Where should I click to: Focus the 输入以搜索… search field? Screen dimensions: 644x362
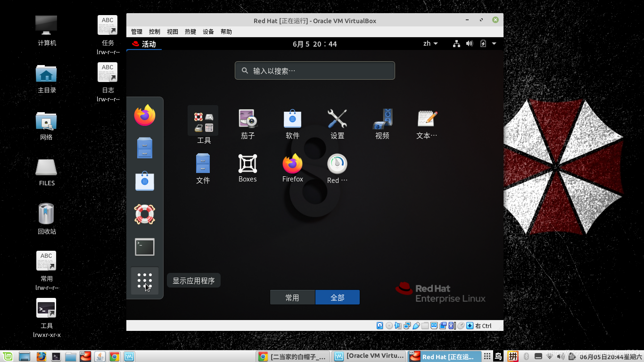point(315,71)
